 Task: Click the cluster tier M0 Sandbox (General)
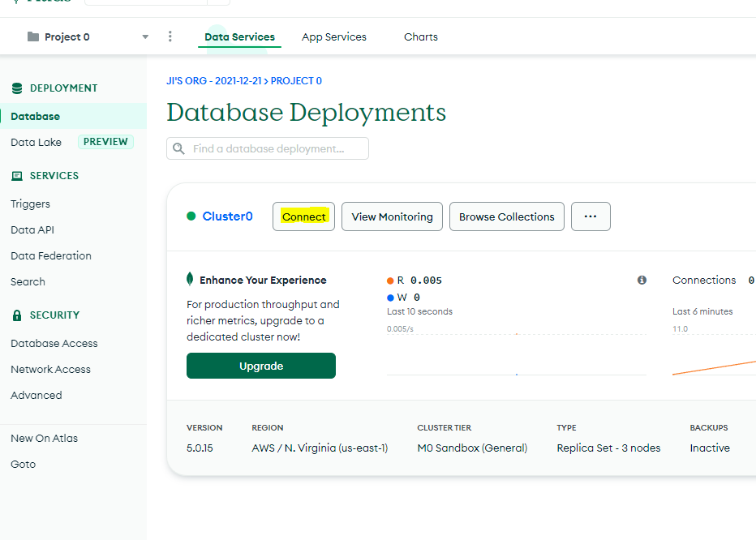pos(472,448)
